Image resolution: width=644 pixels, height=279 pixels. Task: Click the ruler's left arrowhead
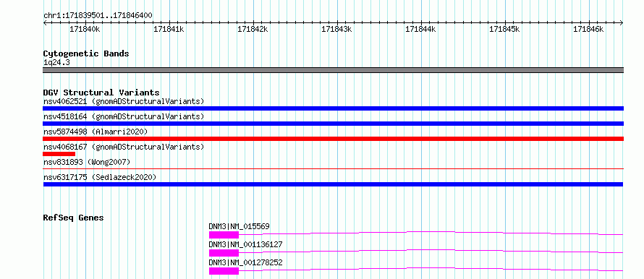coord(45,23)
